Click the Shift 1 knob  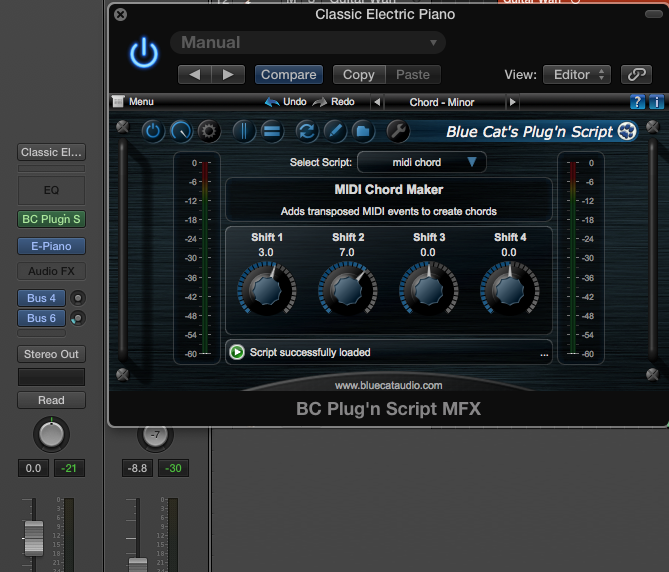click(x=267, y=290)
